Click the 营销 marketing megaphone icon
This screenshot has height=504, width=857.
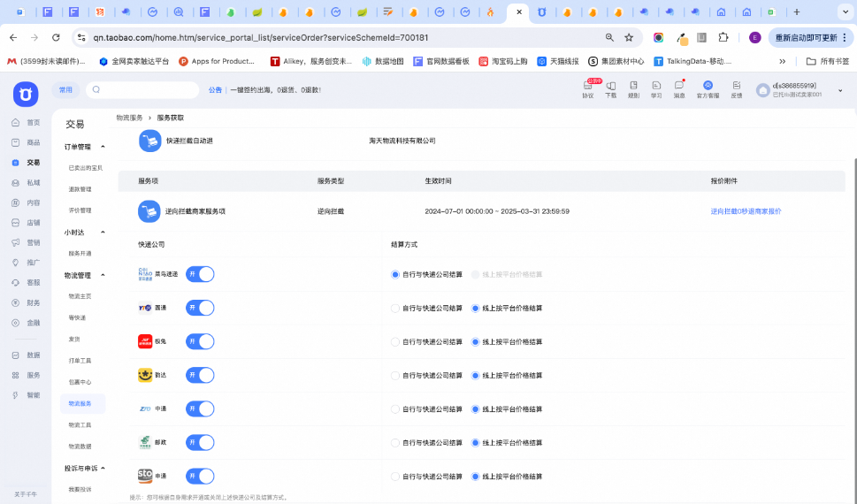tap(15, 242)
